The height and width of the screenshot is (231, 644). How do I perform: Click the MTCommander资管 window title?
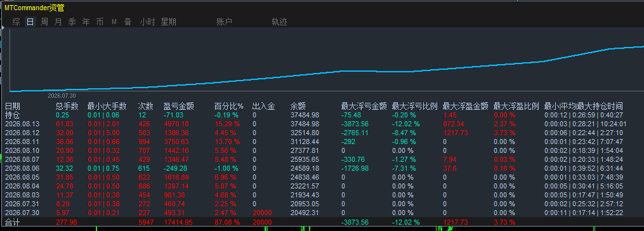tap(34, 8)
